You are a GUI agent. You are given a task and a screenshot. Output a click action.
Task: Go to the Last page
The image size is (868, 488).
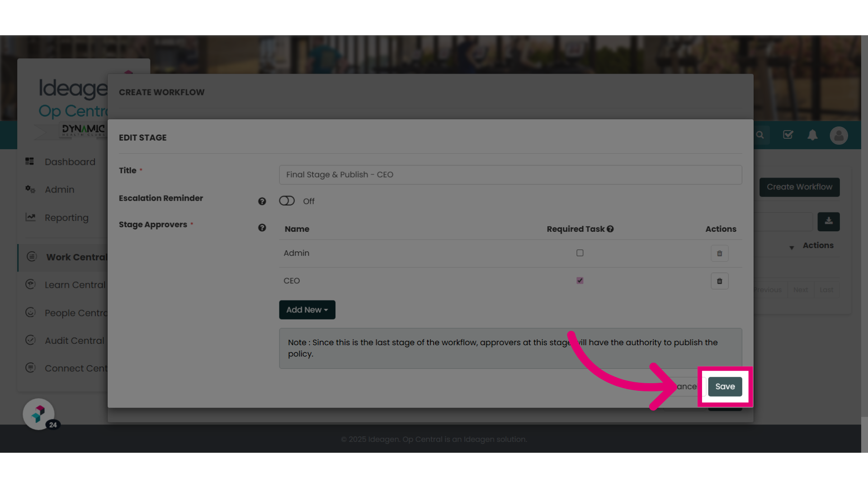pyautogui.click(x=826, y=290)
